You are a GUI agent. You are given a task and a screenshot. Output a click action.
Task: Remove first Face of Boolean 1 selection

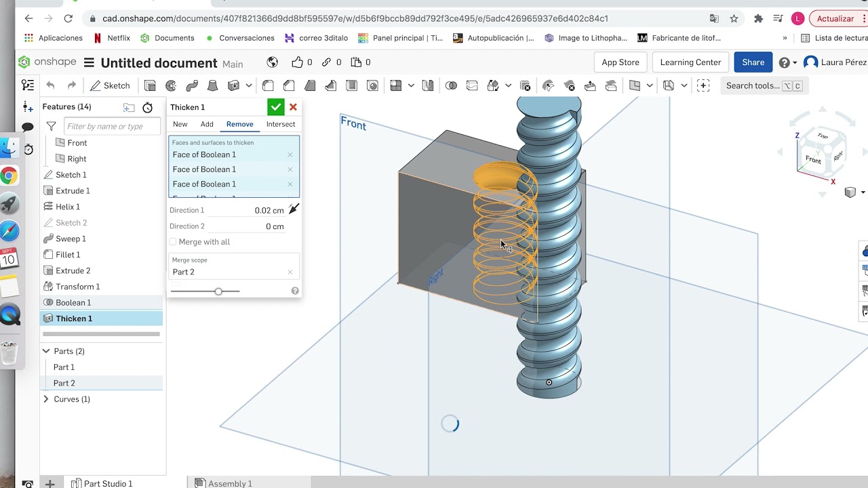290,155
